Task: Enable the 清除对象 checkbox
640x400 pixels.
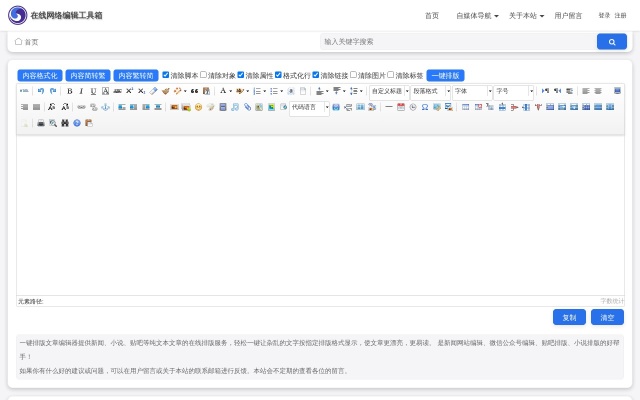Action: (204, 75)
